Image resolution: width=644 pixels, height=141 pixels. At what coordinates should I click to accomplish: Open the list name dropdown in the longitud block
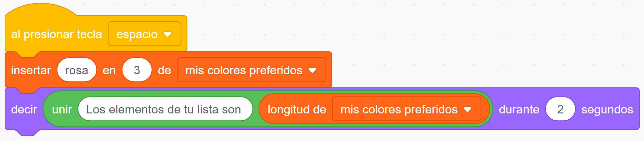coord(399,109)
